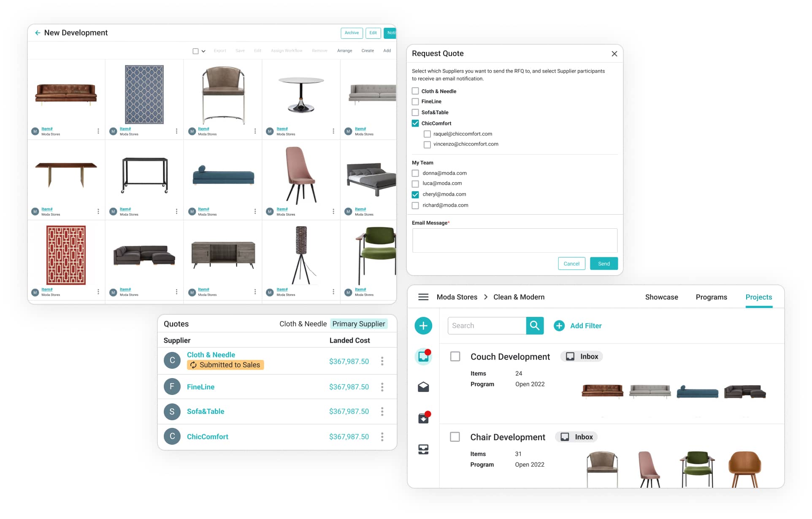Image resolution: width=812 pixels, height=519 pixels.
Task: Click the teal plus button in the Projects sidebar
Action: coord(423,326)
